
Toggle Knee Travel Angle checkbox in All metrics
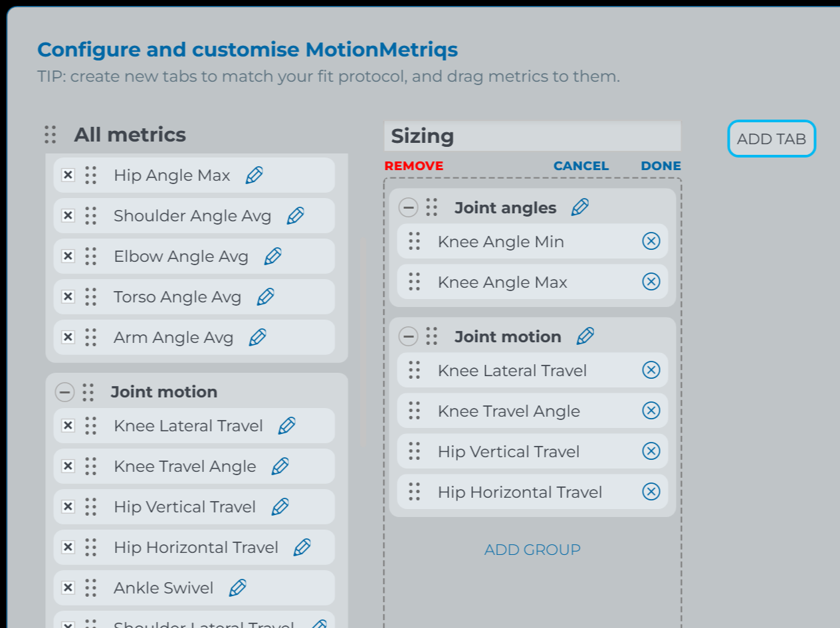pos(68,467)
